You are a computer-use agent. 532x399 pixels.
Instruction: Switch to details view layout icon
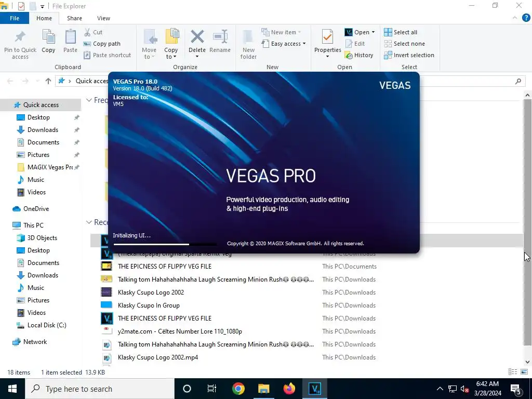pos(513,372)
